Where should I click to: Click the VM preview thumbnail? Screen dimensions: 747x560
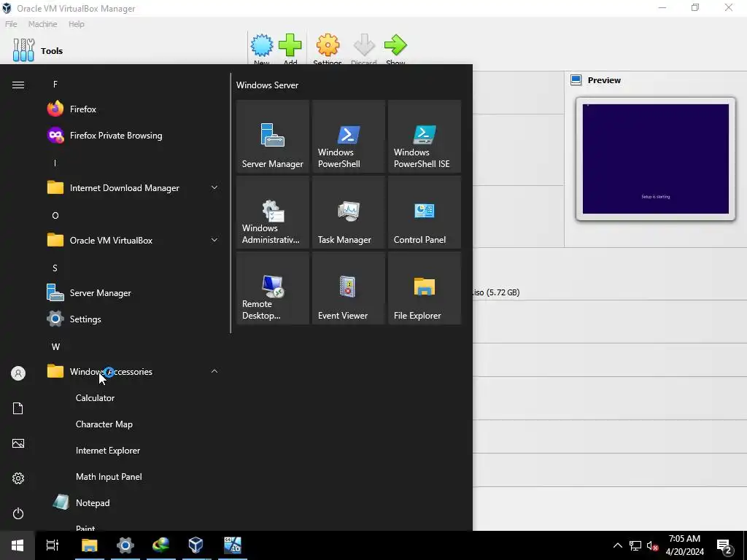656,159
